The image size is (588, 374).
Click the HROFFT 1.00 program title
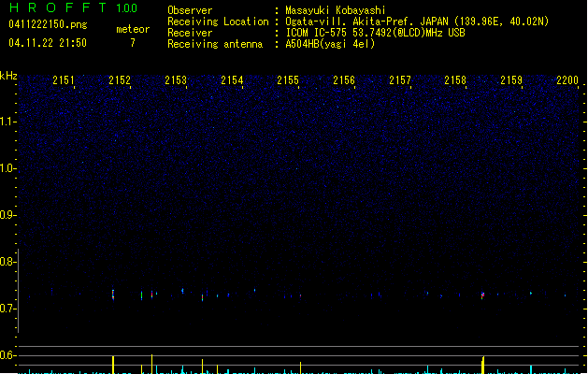tap(74, 7)
